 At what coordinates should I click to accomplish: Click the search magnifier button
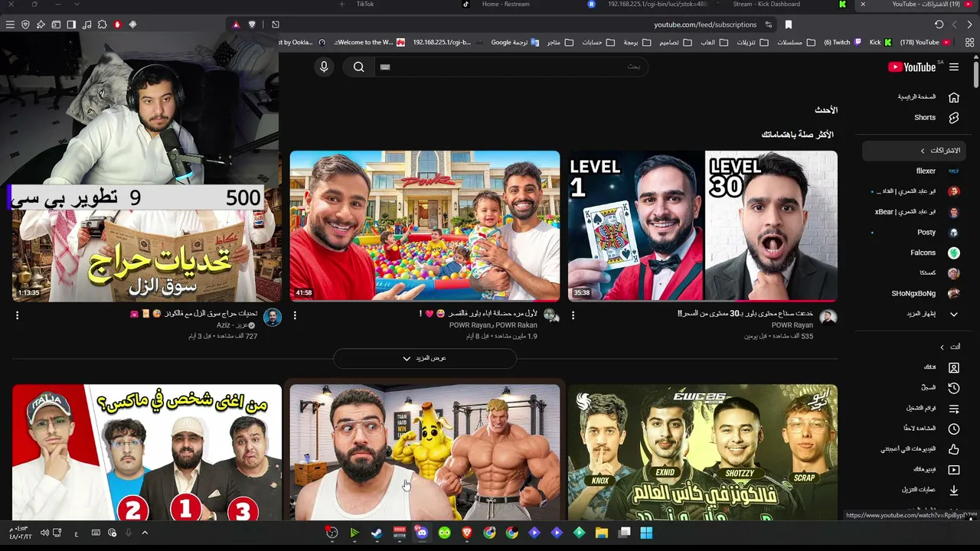coord(358,67)
